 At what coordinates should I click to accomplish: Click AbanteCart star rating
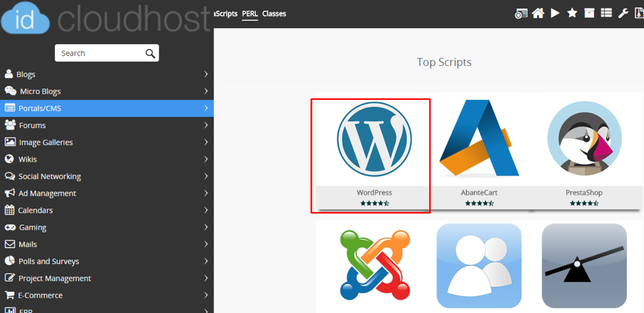[480, 203]
